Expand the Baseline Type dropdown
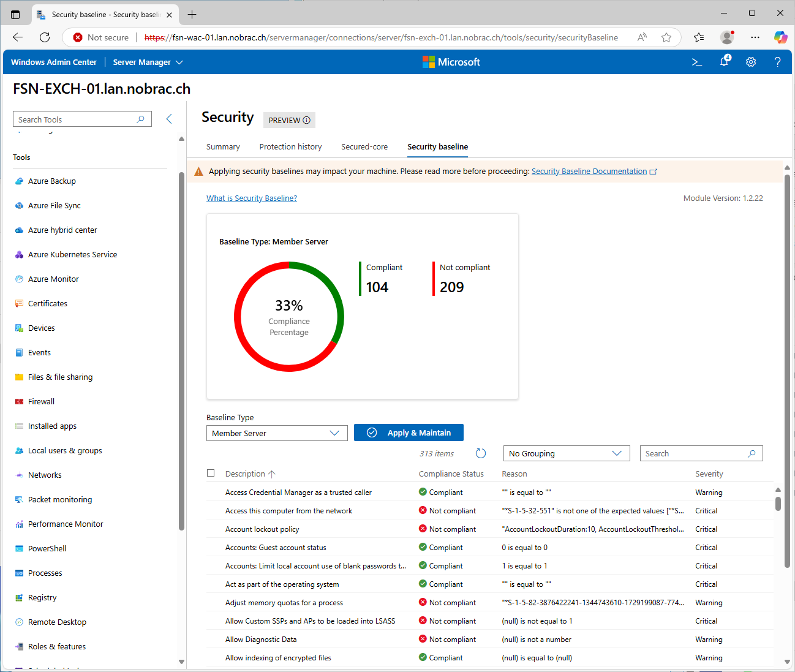The height and width of the screenshot is (672, 795). [277, 433]
